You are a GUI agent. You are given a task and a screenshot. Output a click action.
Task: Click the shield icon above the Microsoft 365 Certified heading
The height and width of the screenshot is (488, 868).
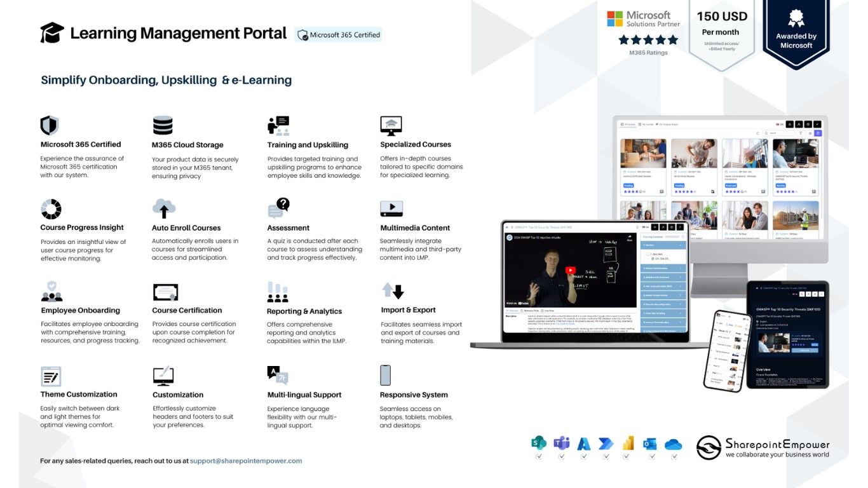[49, 125]
